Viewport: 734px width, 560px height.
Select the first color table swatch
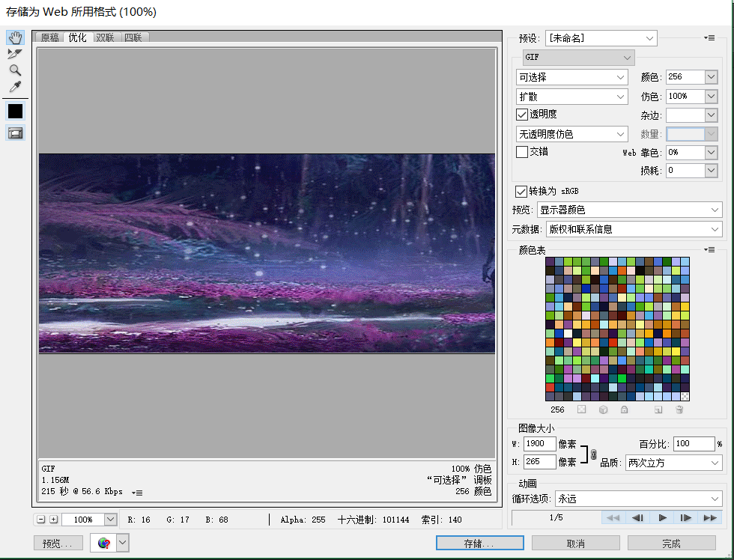pos(550,261)
